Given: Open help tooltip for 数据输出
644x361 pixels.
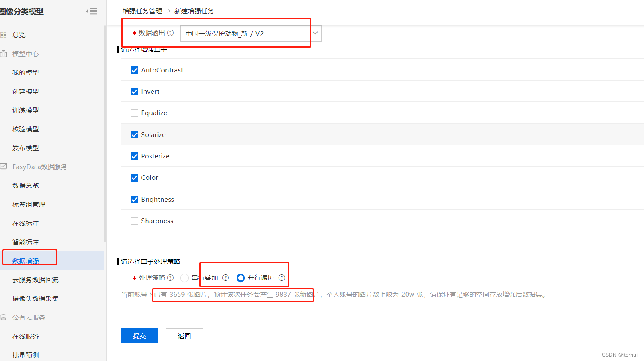Looking at the screenshot, I should pyautogui.click(x=170, y=33).
